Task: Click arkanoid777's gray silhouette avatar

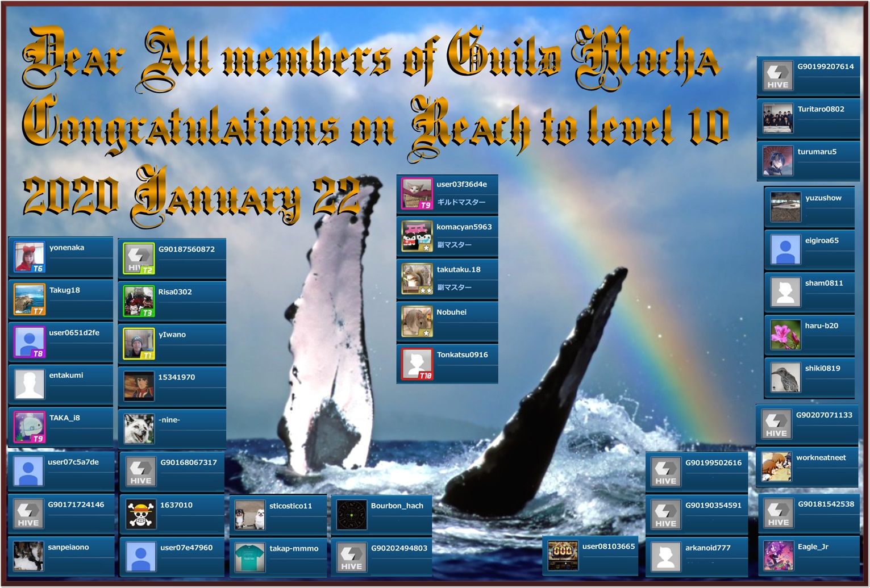Action: pos(666,557)
